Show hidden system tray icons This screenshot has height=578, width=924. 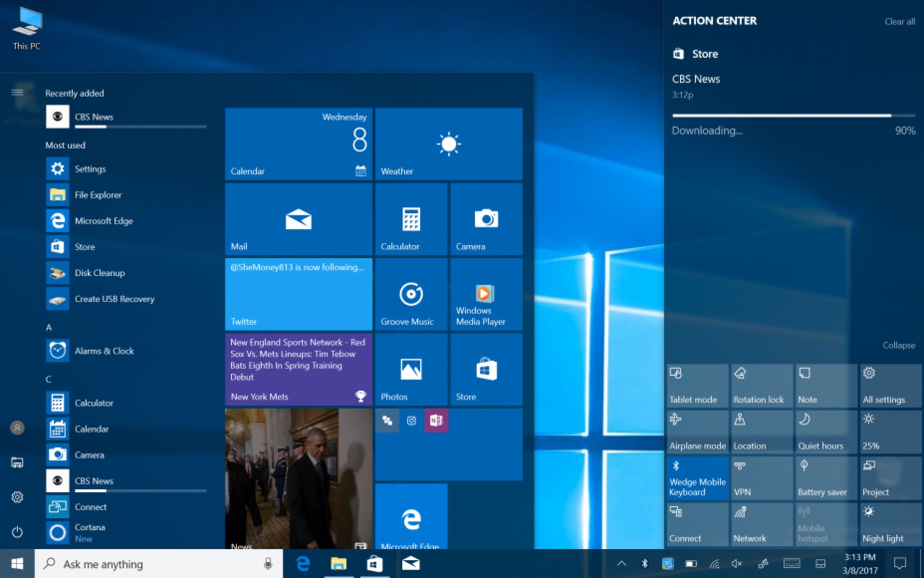pyautogui.click(x=621, y=564)
